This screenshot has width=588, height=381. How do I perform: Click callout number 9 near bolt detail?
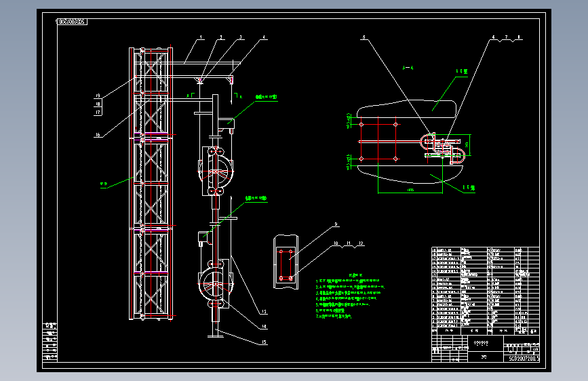click(x=336, y=224)
